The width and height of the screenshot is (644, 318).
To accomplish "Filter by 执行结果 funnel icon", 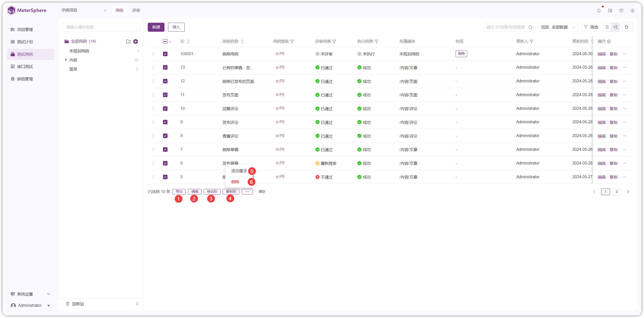I will coord(376,41).
